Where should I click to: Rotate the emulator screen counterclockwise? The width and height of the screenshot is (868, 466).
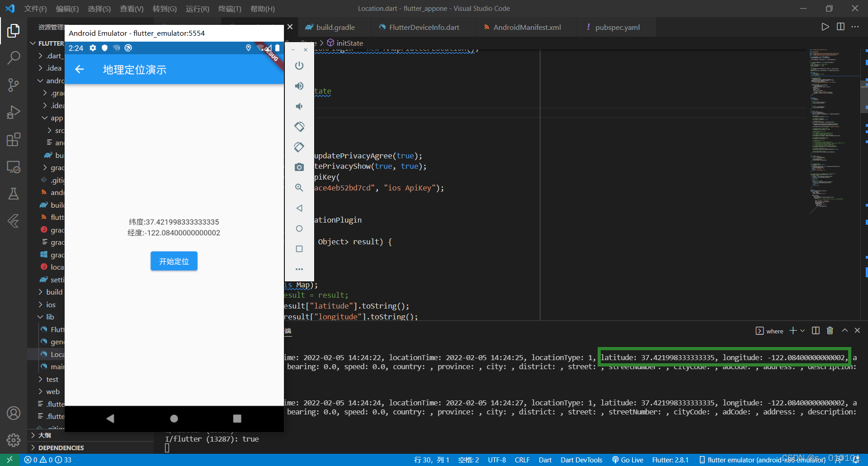[x=300, y=127]
